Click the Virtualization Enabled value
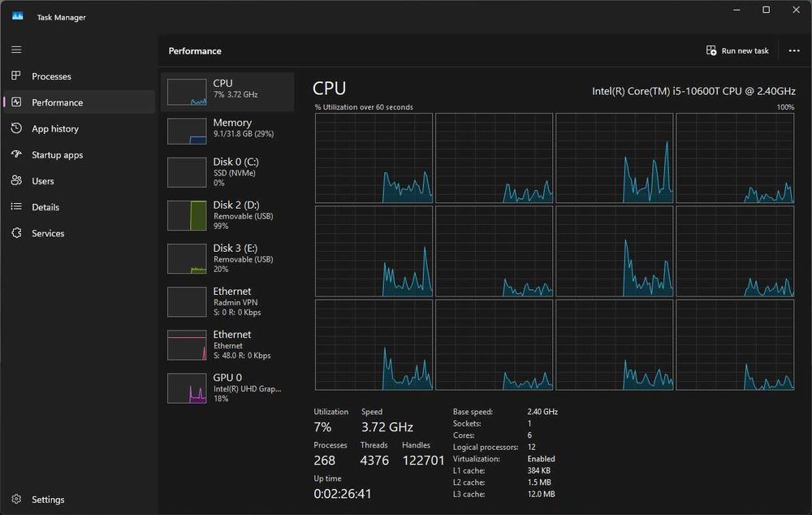The image size is (812, 515). [x=541, y=459]
